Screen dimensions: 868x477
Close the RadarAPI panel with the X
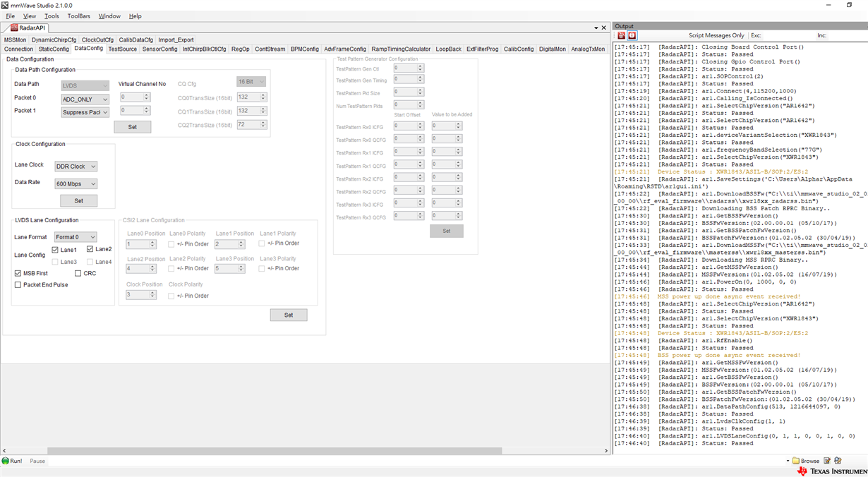[x=603, y=28]
